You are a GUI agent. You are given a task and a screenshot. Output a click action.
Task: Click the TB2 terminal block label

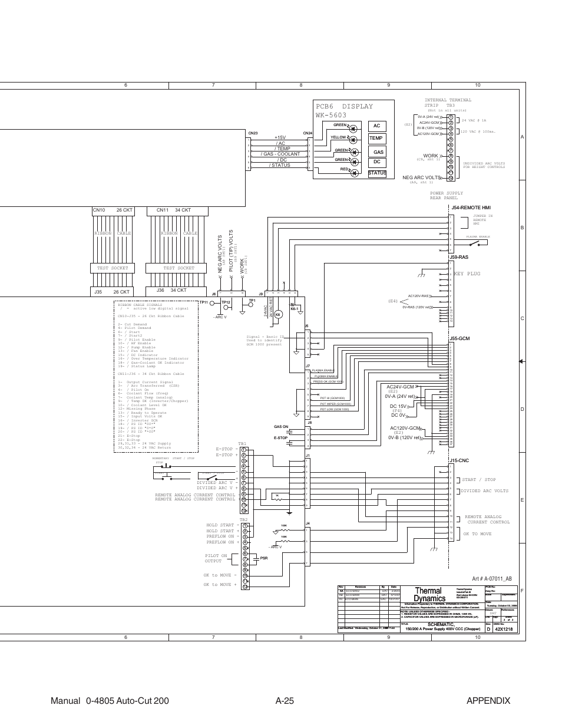click(x=243, y=519)
